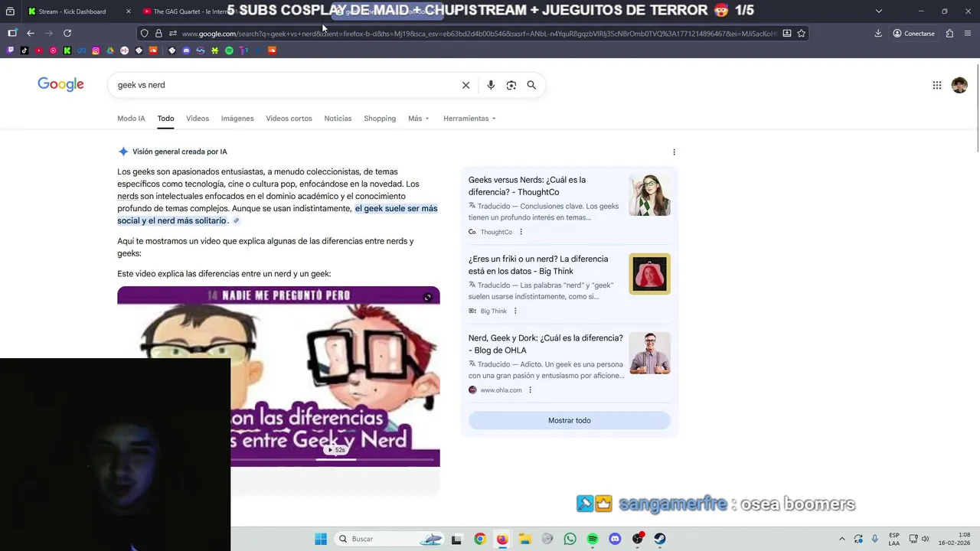The image size is (980, 551).
Task: Open the Google account avatar
Action: tap(959, 85)
